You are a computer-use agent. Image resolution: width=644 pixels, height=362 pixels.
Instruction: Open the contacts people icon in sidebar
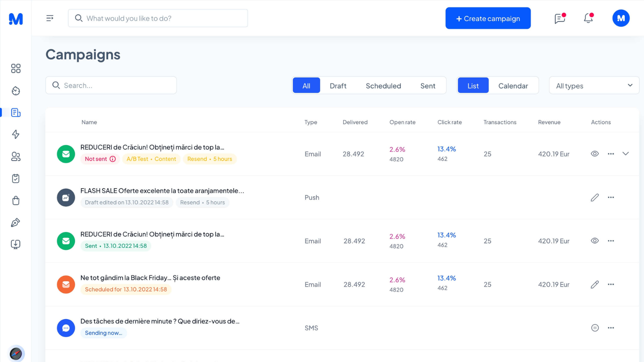pyautogui.click(x=16, y=156)
